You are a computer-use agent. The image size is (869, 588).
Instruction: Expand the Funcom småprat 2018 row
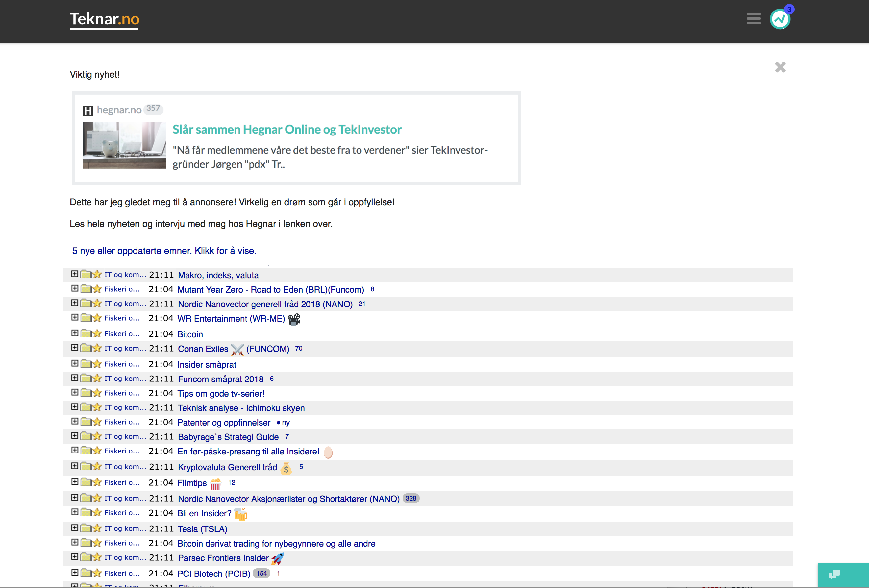75,378
